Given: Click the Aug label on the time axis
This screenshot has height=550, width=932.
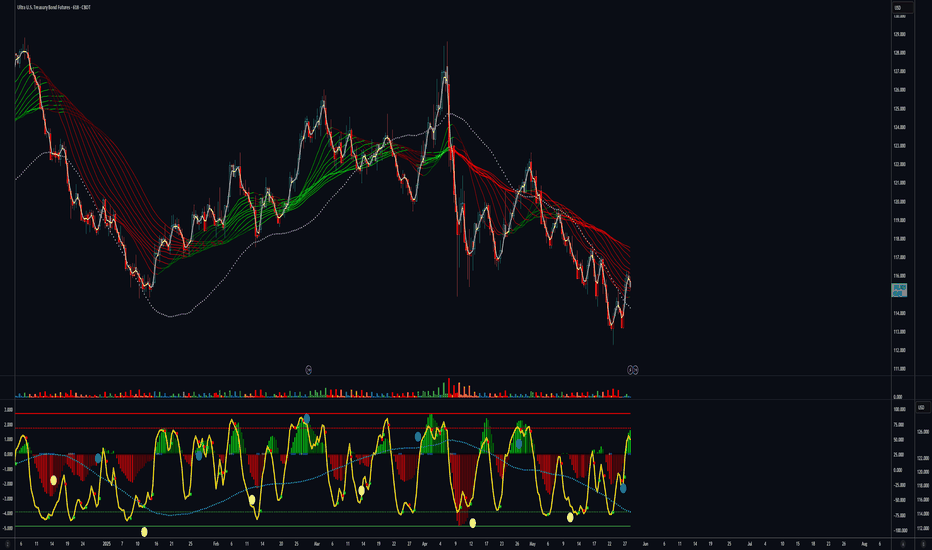Looking at the screenshot, I should coord(864,543).
